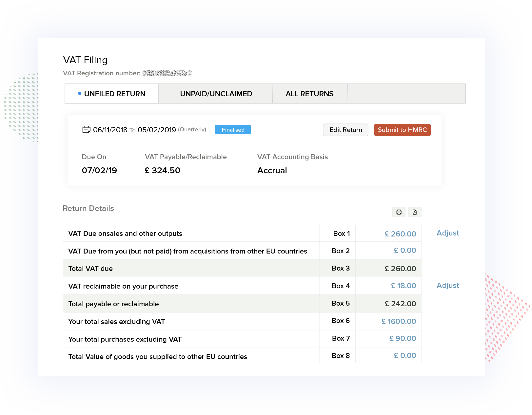Click the Box 6 total sales £1600.00
Screen dimensions: 532x415
click(398, 321)
